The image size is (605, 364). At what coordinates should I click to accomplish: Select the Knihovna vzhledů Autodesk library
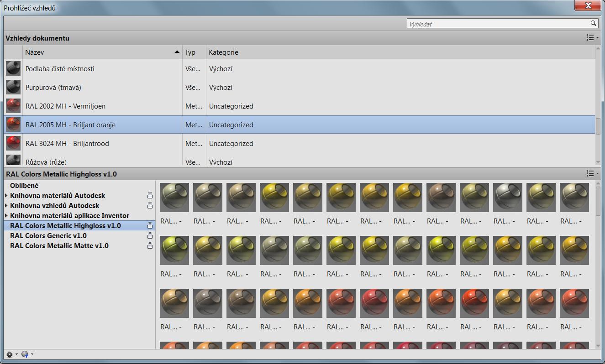click(55, 205)
